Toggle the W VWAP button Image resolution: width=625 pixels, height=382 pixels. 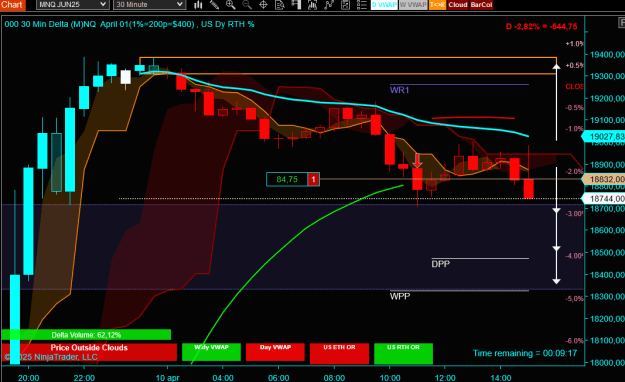[x=413, y=5]
